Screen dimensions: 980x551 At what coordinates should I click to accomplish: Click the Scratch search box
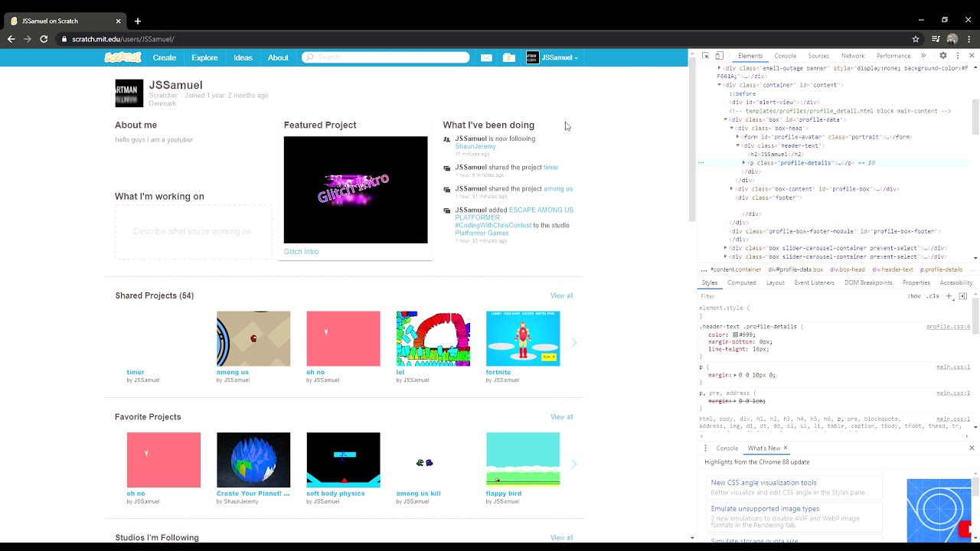[x=385, y=57]
